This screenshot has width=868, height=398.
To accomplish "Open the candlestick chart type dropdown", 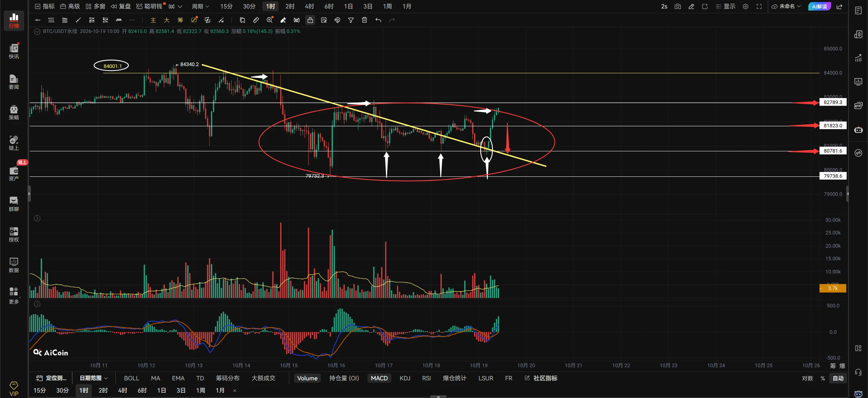I will [175, 6].
